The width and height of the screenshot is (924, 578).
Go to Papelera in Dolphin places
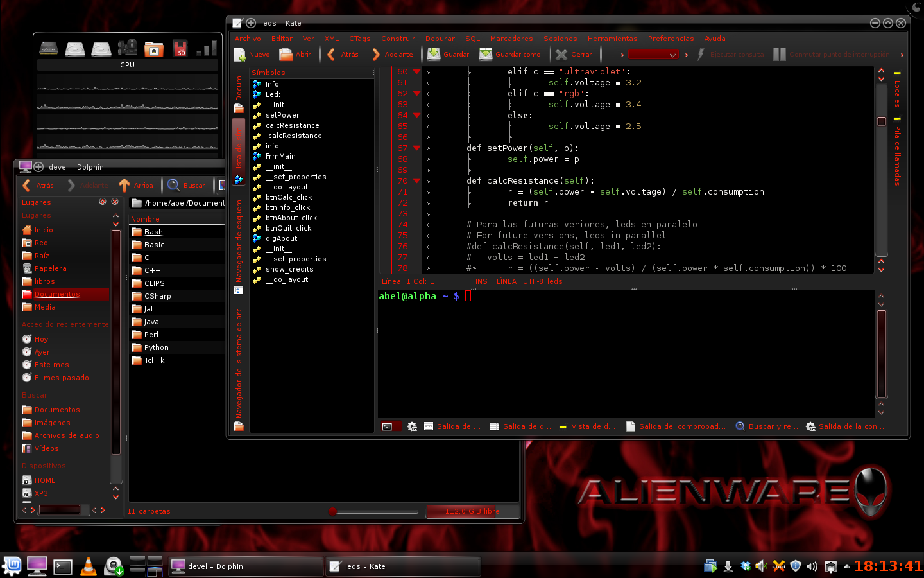point(50,268)
